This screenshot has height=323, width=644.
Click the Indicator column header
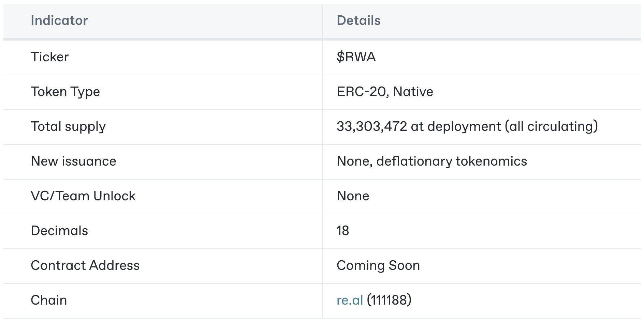tap(59, 20)
